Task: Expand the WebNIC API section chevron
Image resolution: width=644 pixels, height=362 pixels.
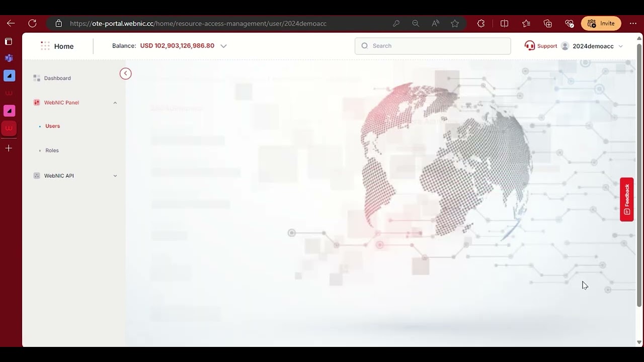Action: click(115, 176)
